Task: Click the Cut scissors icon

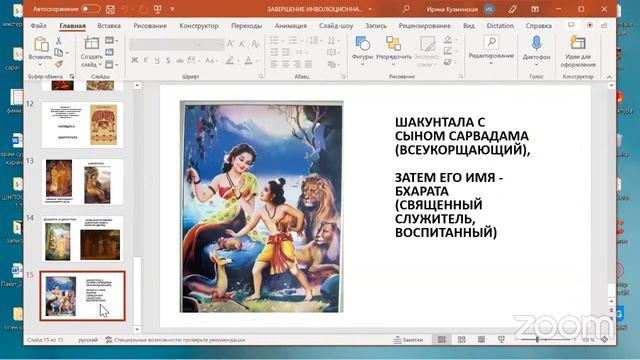Action: tap(58, 40)
